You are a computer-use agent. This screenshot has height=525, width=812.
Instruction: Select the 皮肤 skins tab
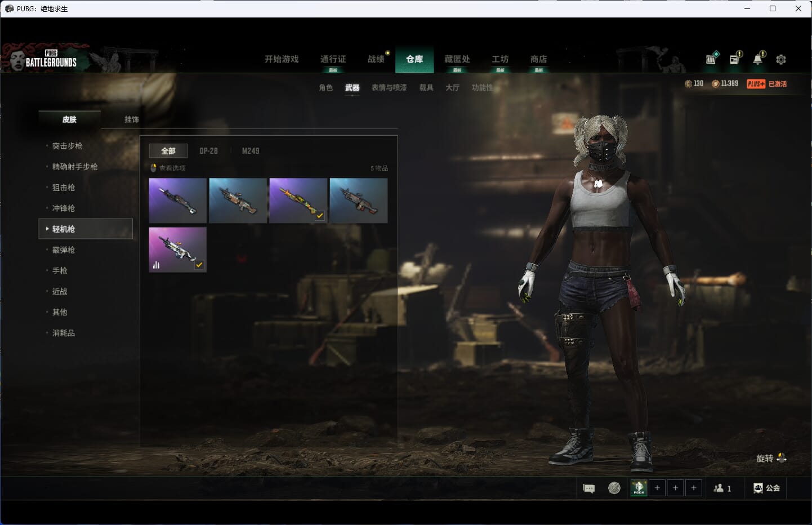(x=69, y=119)
